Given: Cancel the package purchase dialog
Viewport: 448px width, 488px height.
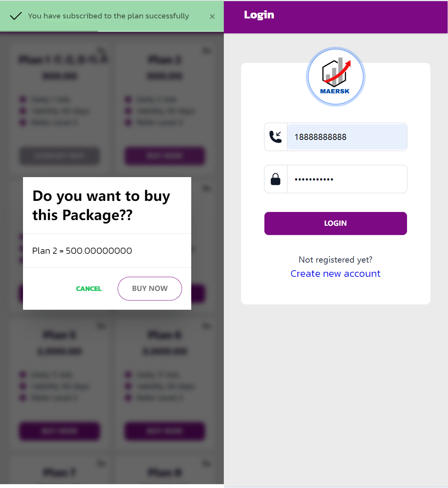Looking at the screenshot, I should tap(89, 289).
